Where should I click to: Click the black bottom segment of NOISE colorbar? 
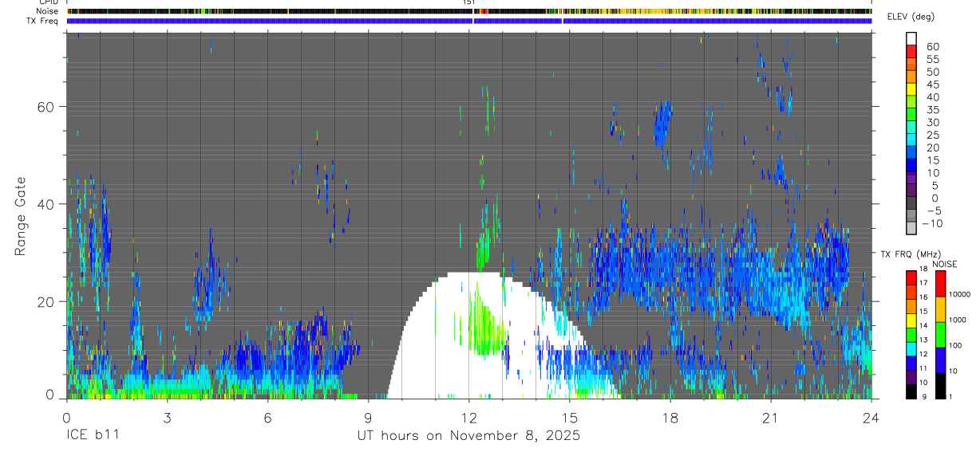pyautogui.click(x=940, y=386)
